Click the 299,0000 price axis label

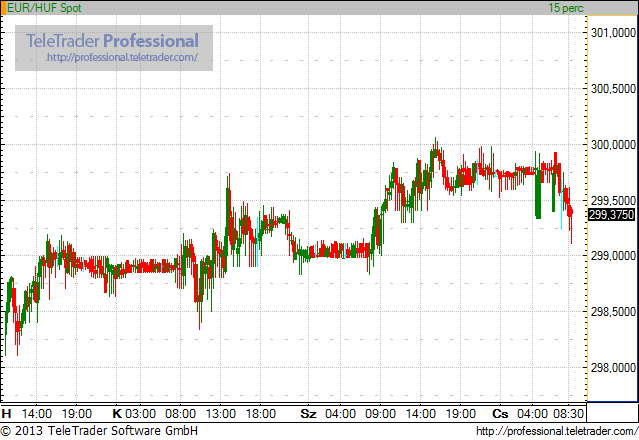pyautogui.click(x=613, y=256)
